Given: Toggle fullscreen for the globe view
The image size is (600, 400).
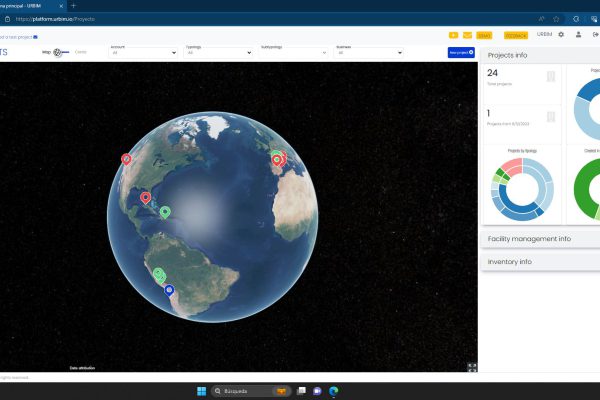Looking at the screenshot, I should tap(472, 368).
